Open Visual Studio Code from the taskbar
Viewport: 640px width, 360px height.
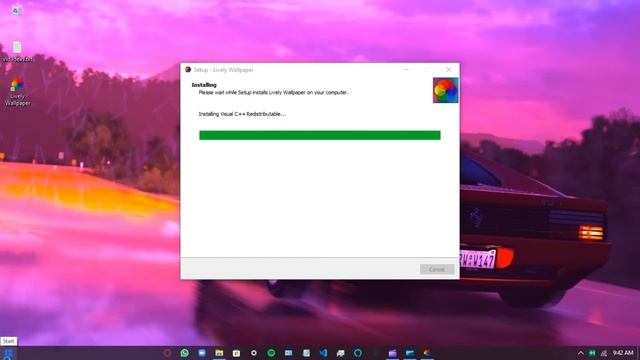[323, 353]
